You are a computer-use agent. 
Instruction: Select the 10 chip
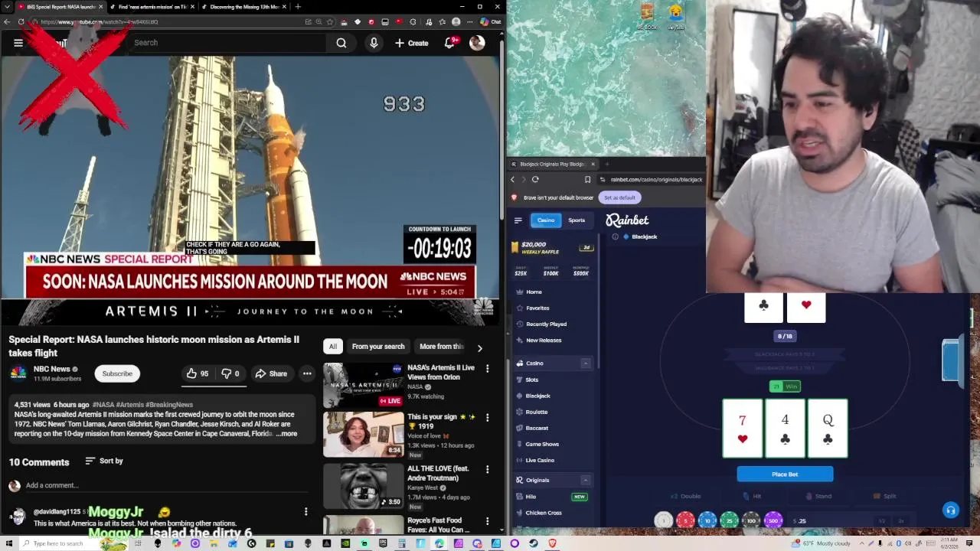pos(707,520)
